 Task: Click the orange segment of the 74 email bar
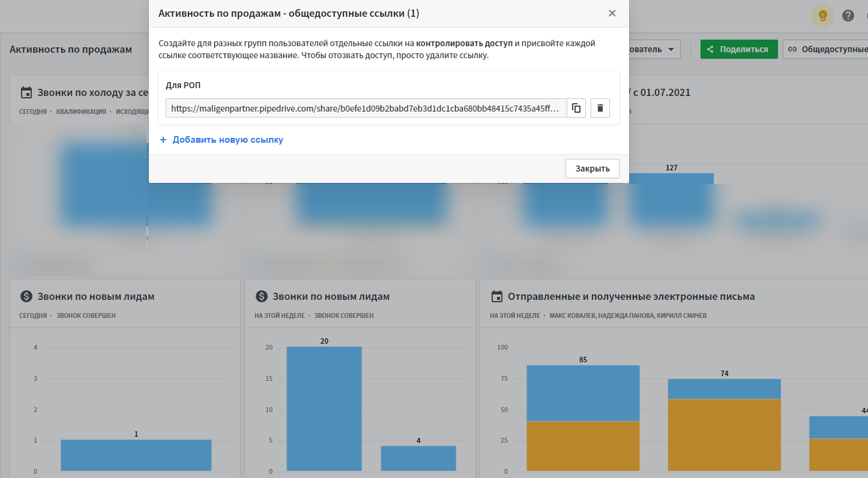coord(725,435)
